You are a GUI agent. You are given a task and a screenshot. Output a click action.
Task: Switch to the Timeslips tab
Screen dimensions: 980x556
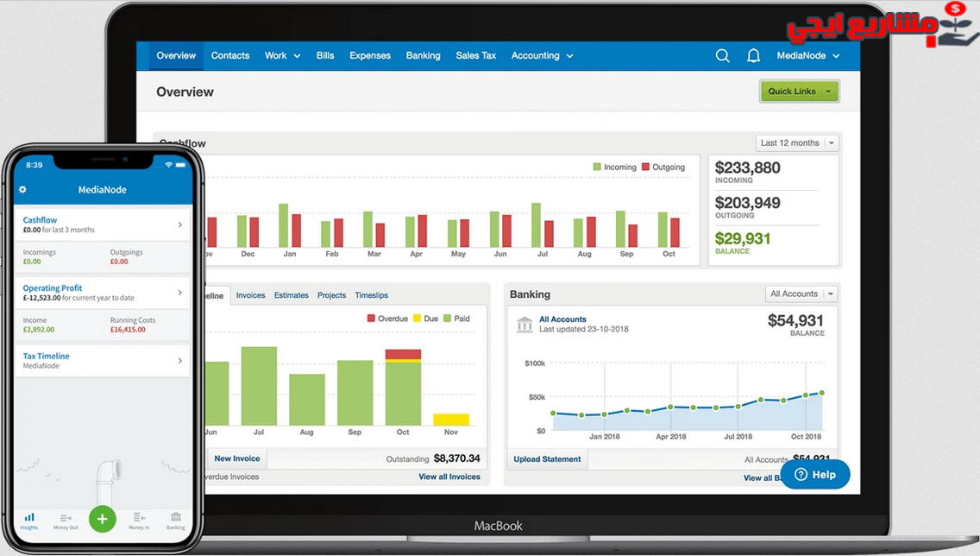click(x=371, y=295)
